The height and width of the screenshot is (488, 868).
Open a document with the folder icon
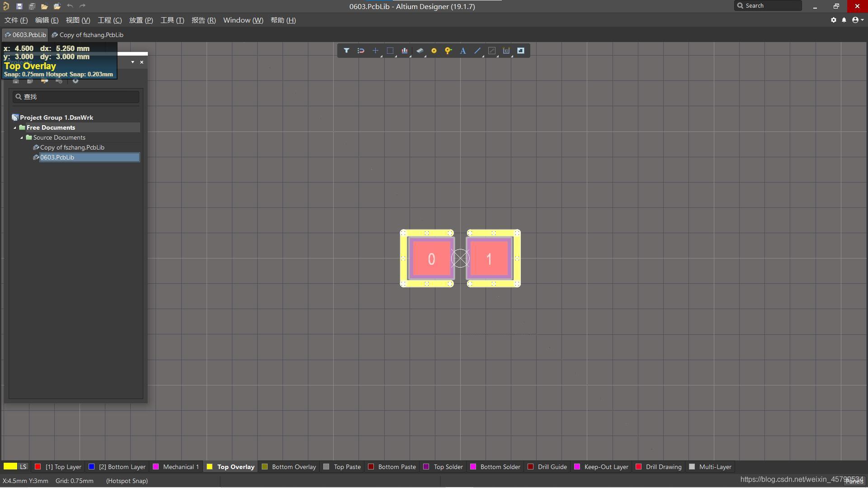(44, 6)
